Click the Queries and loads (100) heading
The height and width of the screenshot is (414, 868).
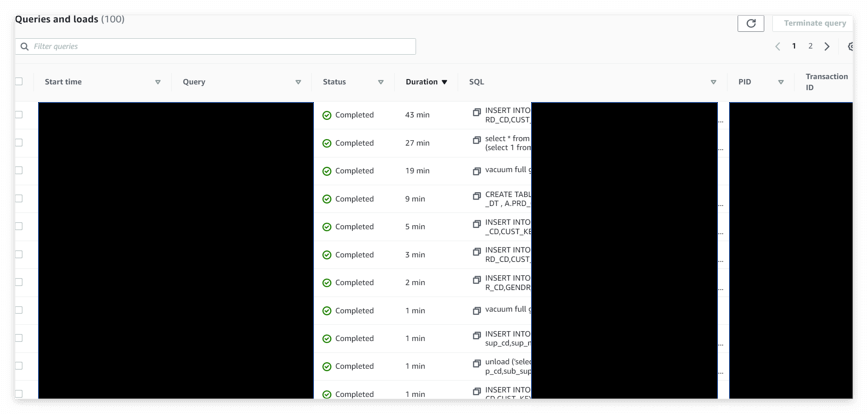pyautogui.click(x=70, y=19)
